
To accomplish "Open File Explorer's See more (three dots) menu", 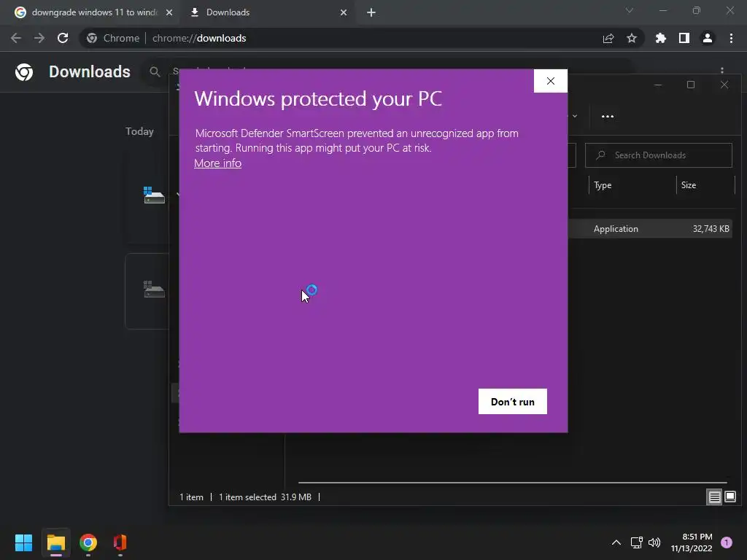I will click(608, 116).
